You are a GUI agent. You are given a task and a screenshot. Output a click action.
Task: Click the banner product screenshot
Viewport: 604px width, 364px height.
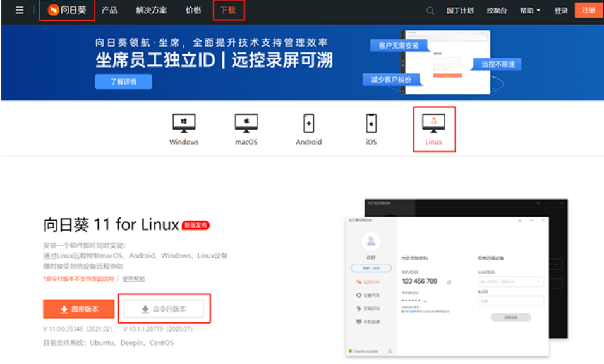tap(445, 62)
